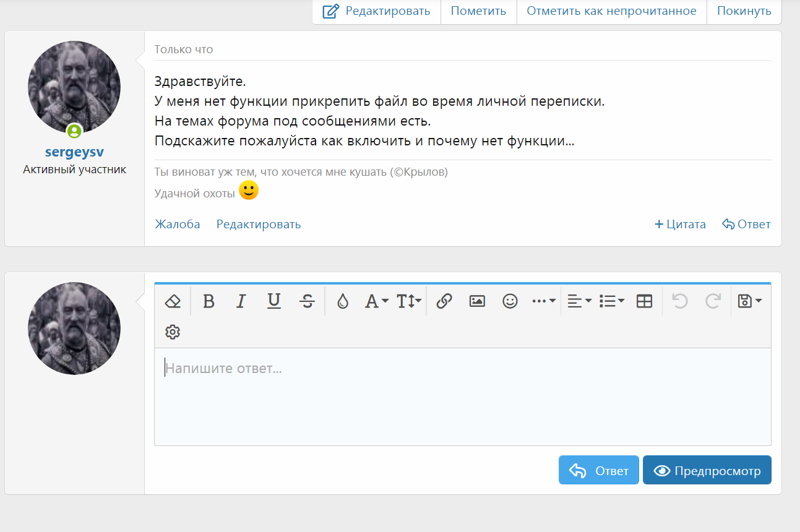
Task: Click the undo arrow icon
Action: click(680, 301)
